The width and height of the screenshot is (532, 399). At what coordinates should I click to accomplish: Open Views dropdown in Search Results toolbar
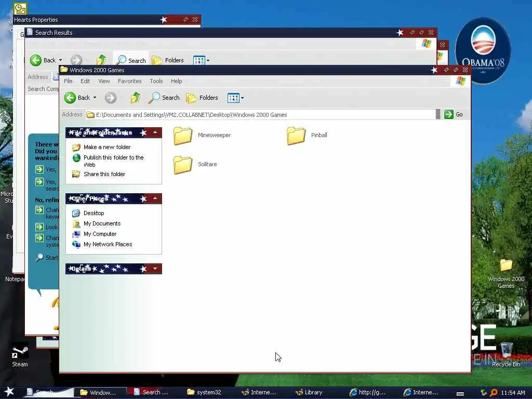[x=208, y=61]
